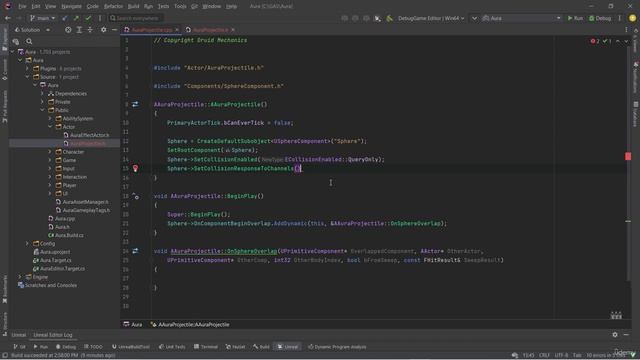Collapse the Source folder
This screenshot has height=360, width=640.
coord(27,77)
